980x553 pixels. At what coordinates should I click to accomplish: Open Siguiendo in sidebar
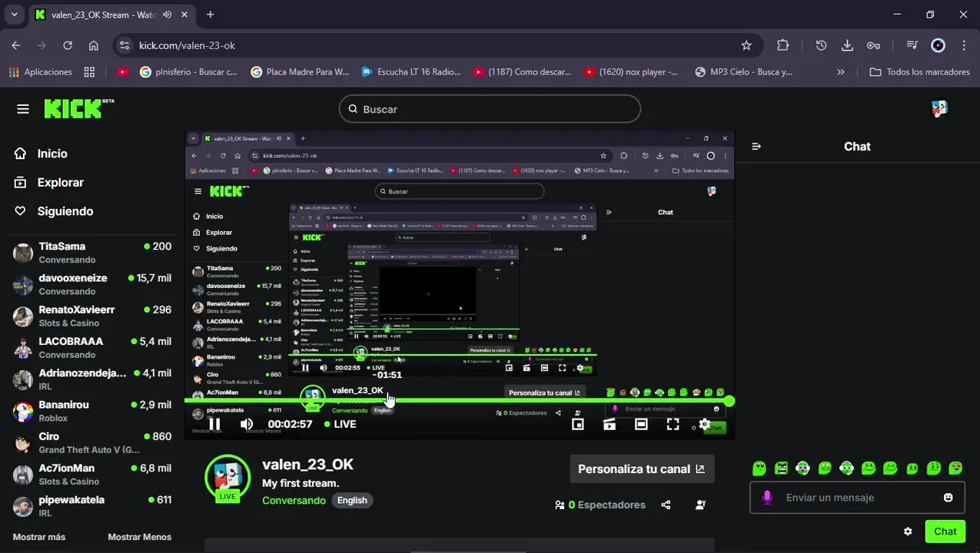(x=65, y=211)
